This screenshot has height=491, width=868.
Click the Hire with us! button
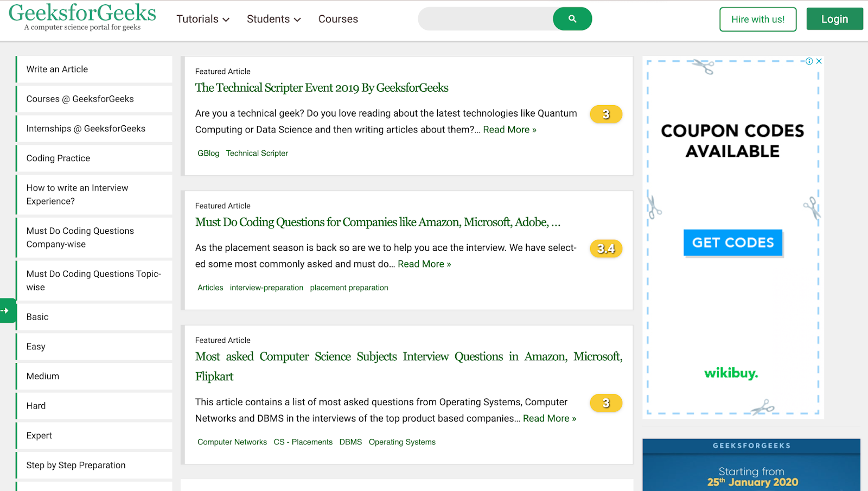758,20
